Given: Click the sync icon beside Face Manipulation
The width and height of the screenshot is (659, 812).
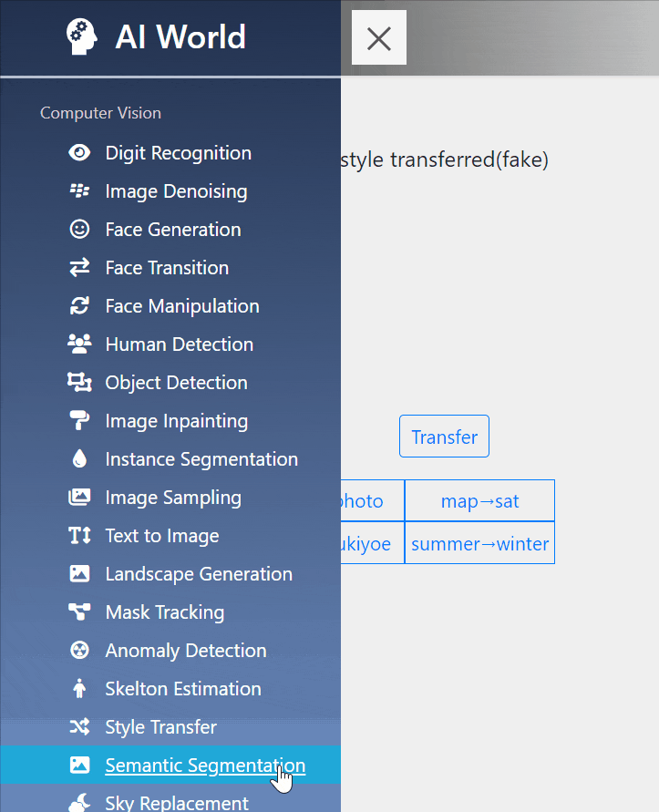Looking at the screenshot, I should [x=79, y=305].
